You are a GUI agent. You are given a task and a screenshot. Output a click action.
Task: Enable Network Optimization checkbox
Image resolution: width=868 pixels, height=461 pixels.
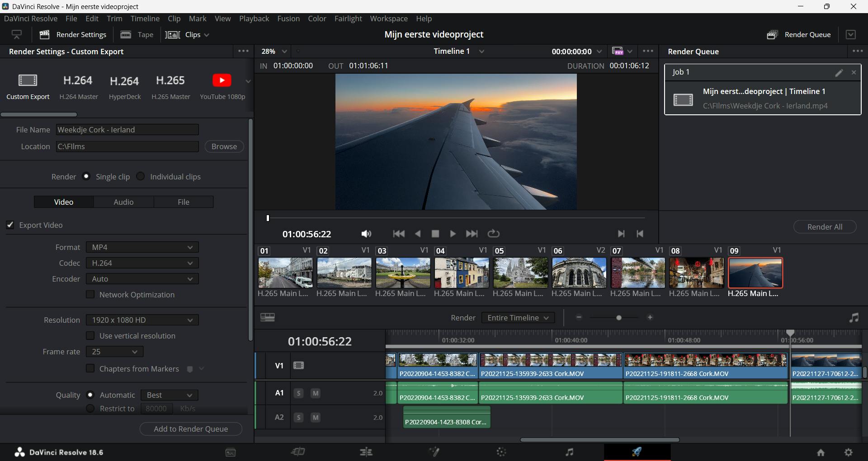coord(90,295)
